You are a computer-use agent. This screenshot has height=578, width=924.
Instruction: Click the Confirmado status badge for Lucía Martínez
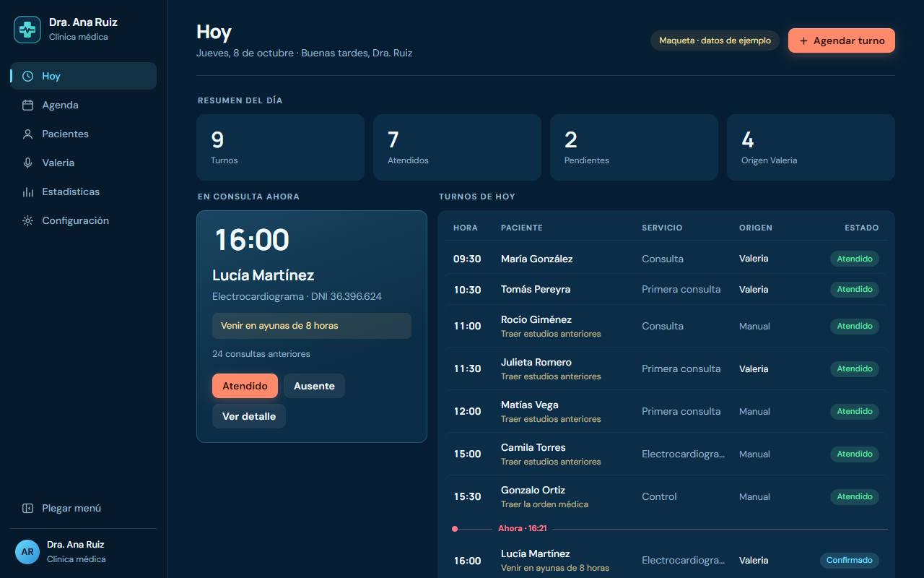click(x=849, y=560)
